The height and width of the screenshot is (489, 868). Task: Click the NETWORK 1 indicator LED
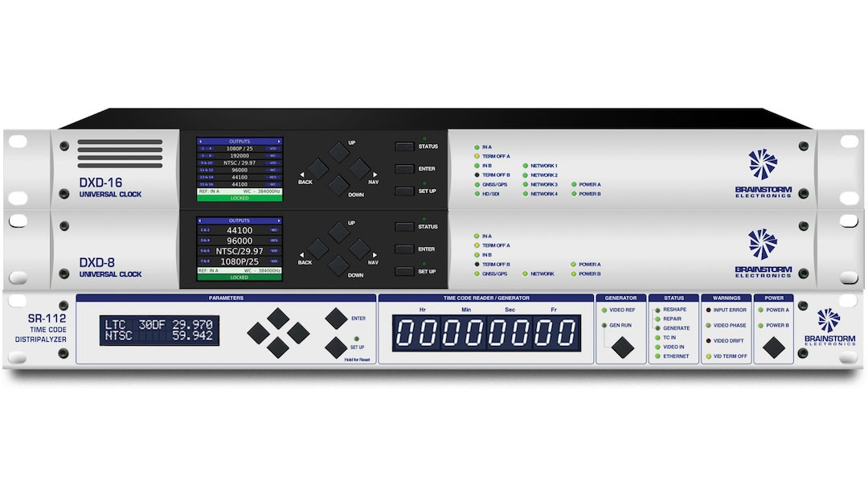pos(526,166)
